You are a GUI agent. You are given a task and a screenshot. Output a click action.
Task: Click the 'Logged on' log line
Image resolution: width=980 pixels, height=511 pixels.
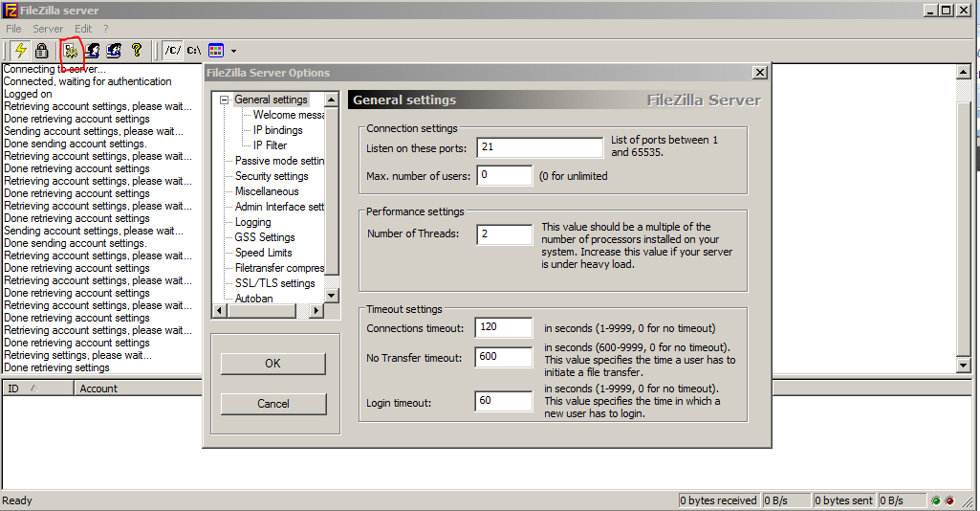tap(28, 94)
